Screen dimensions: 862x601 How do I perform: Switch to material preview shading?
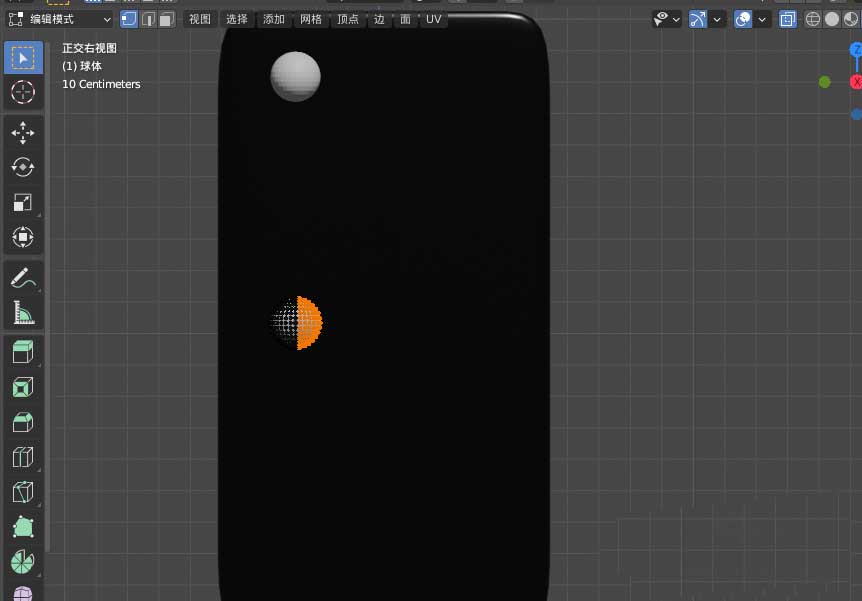click(x=851, y=19)
